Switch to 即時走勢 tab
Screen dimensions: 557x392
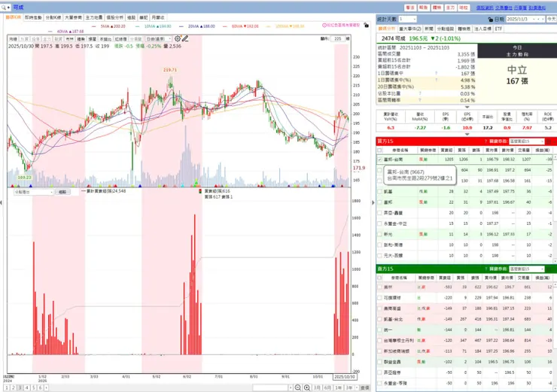click(x=33, y=17)
